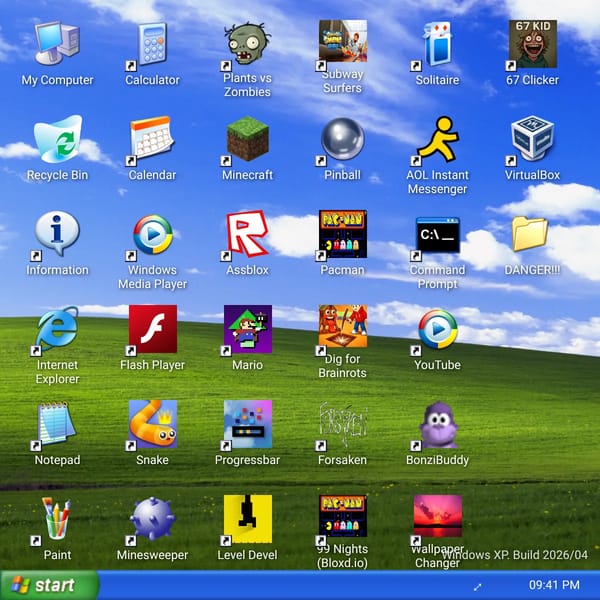Screen dimensions: 600x600
Task: Launch the YouTube shortcut
Action: [438, 329]
